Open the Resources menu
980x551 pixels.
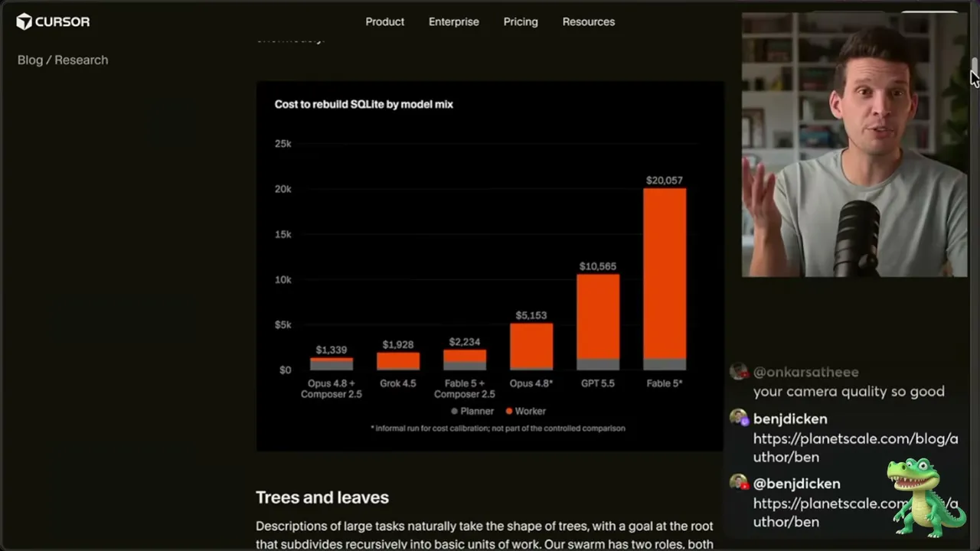click(589, 21)
